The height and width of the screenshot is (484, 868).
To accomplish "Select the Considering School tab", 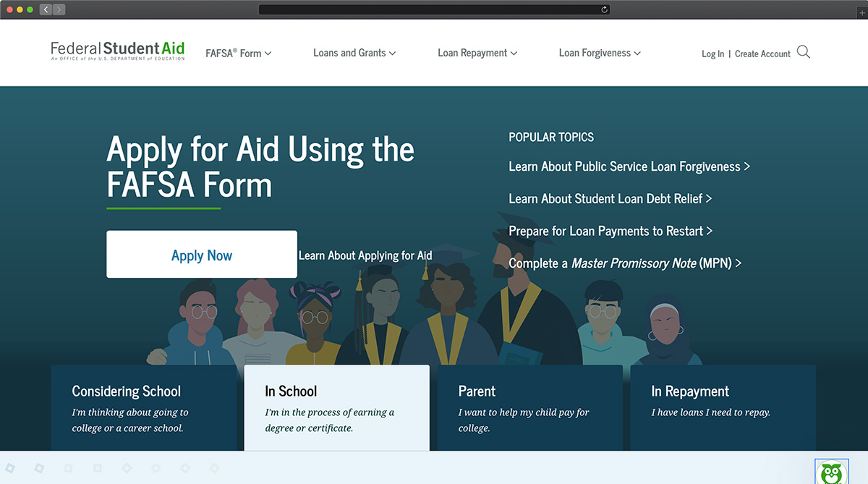I will (x=143, y=407).
